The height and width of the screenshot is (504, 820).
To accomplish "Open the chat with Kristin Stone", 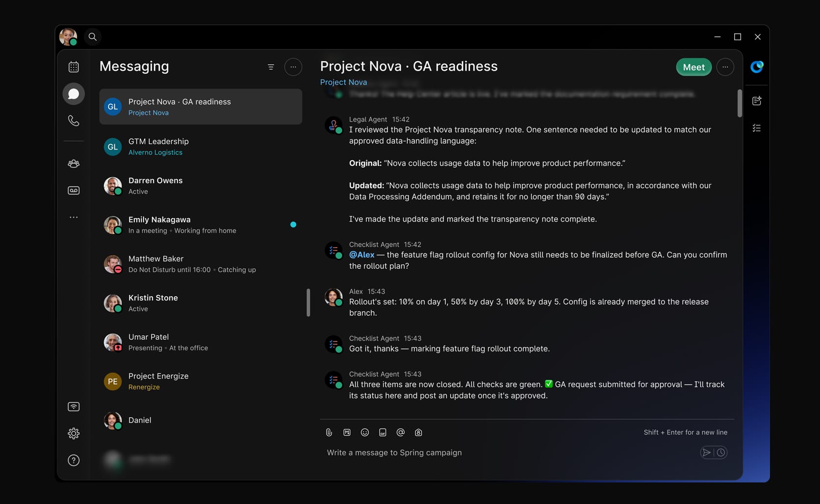I will 201,303.
